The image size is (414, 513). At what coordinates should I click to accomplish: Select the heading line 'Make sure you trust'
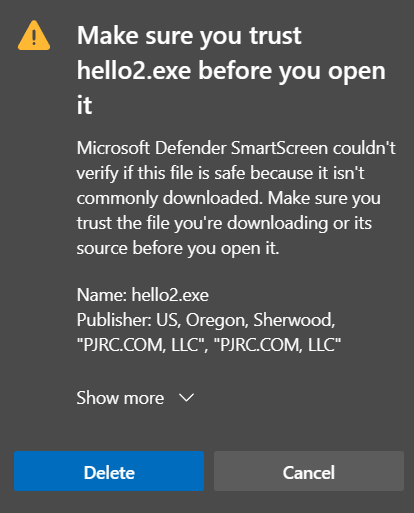[189, 36]
